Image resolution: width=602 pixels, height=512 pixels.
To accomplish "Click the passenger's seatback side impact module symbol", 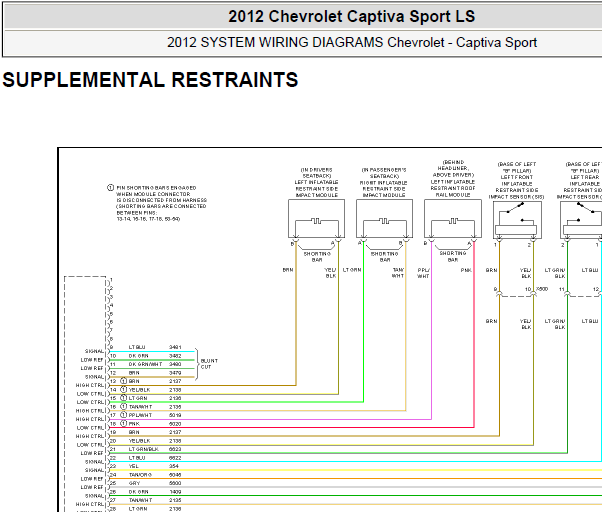I will 384,218.
